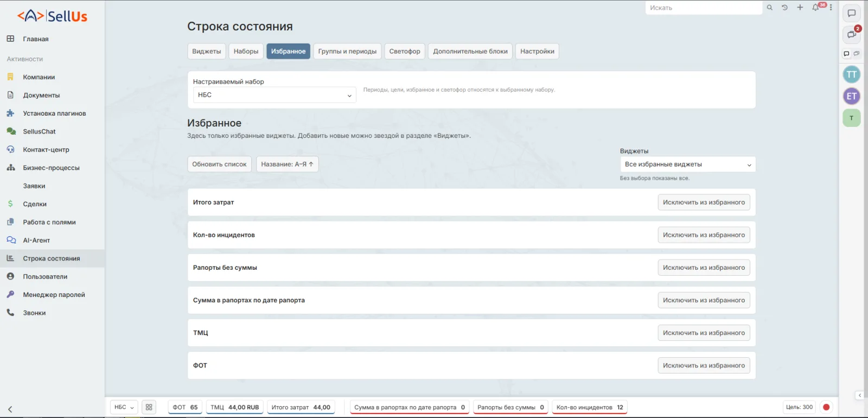Open the Дополнительные блоки tab

point(470,52)
